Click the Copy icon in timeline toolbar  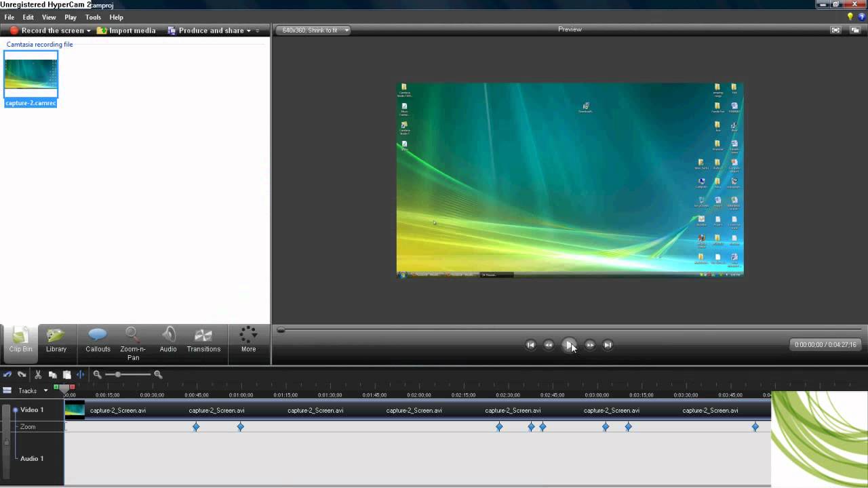[52, 374]
